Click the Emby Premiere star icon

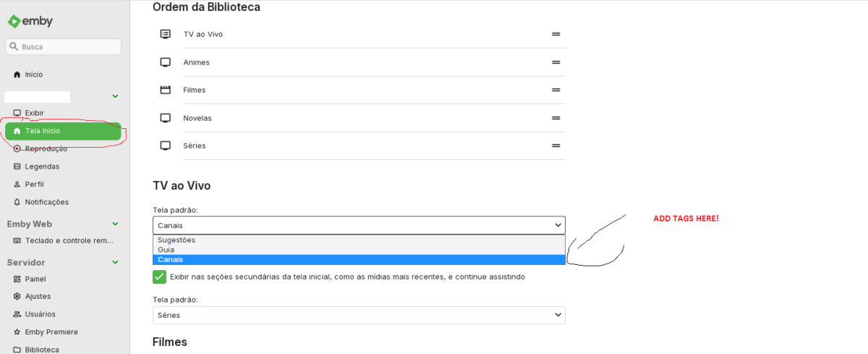[x=17, y=332]
